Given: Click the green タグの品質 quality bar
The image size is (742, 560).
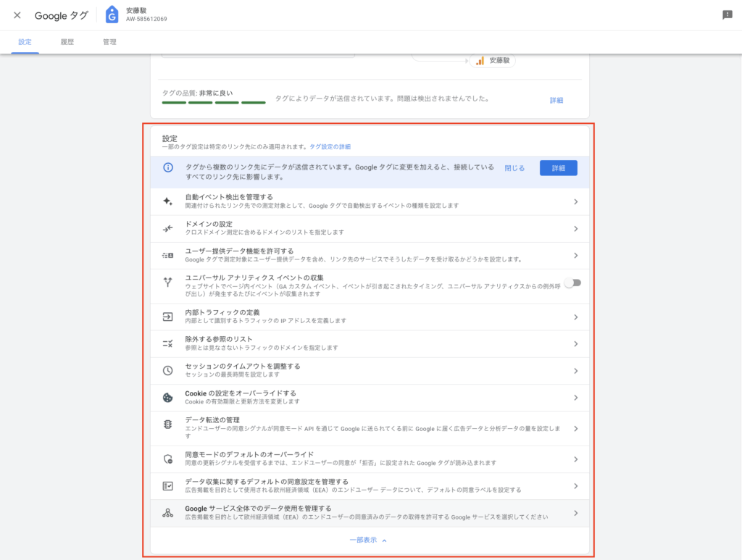Looking at the screenshot, I should tap(214, 102).
